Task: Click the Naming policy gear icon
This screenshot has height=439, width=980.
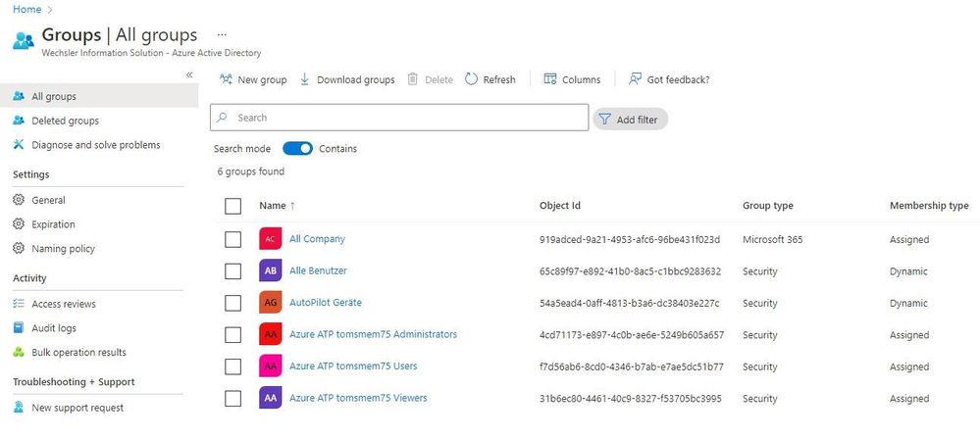Action: pos(19,249)
